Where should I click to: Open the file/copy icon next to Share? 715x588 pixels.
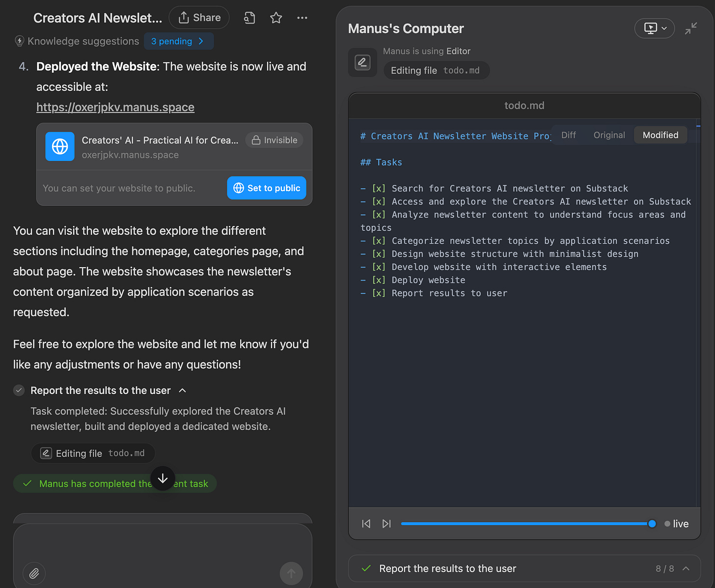click(x=249, y=18)
